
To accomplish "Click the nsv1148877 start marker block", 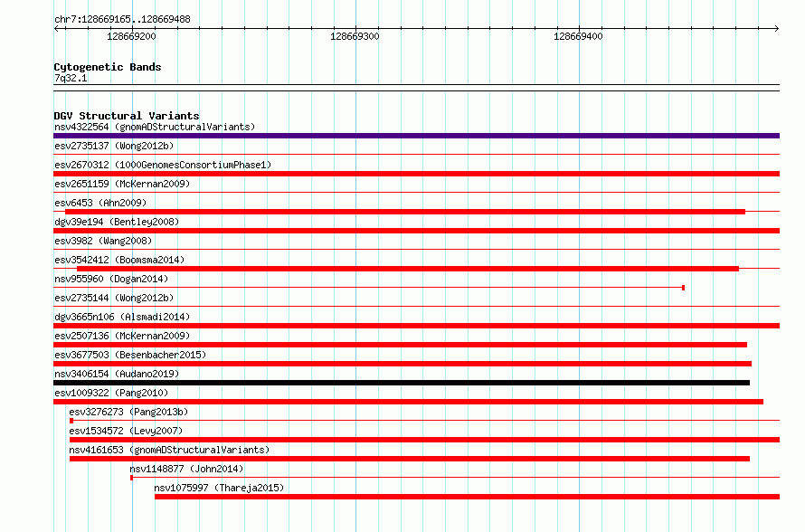I will [x=132, y=478].
